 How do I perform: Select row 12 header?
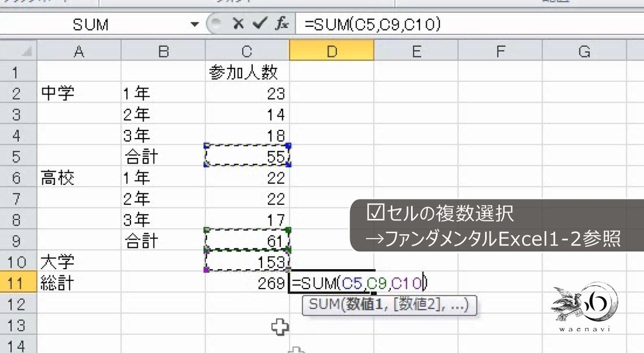pyautogui.click(x=18, y=304)
